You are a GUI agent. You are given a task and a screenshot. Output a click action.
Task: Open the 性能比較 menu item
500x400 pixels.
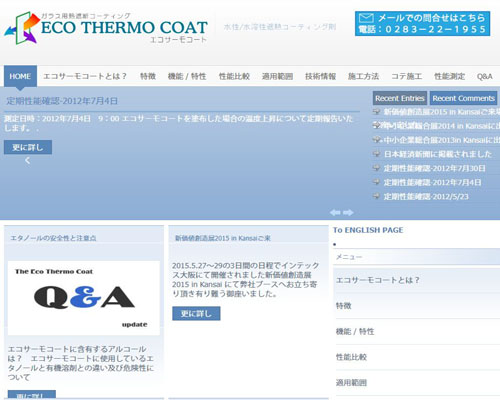pyautogui.click(x=234, y=76)
